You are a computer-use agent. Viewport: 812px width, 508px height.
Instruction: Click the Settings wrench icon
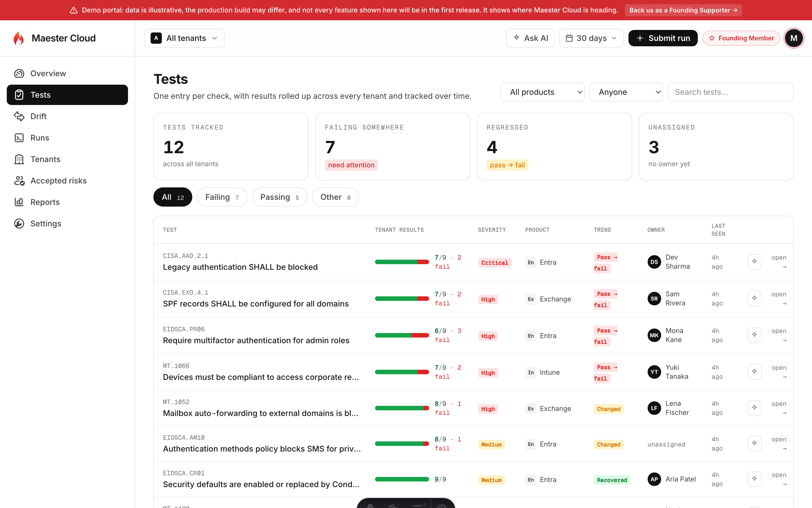pyautogui.click(x=19, y=224)
